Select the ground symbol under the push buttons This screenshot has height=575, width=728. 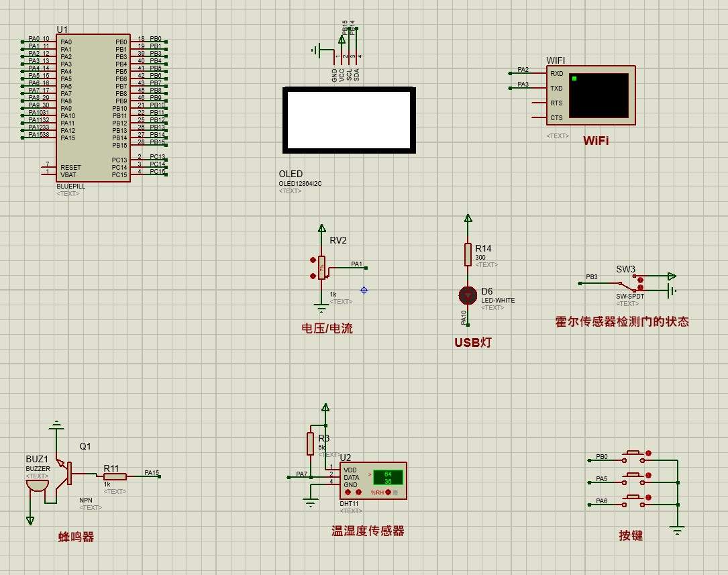click(x=678, y=531)
